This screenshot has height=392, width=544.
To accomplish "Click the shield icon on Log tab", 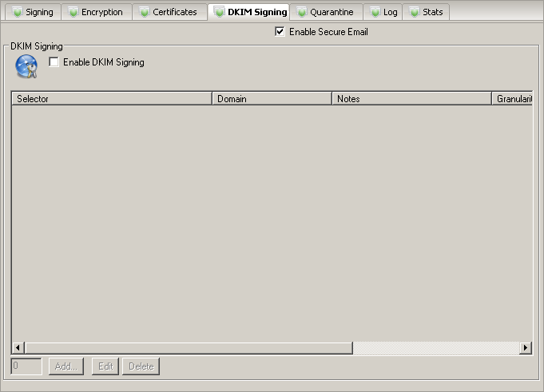I will pos(374,13).
